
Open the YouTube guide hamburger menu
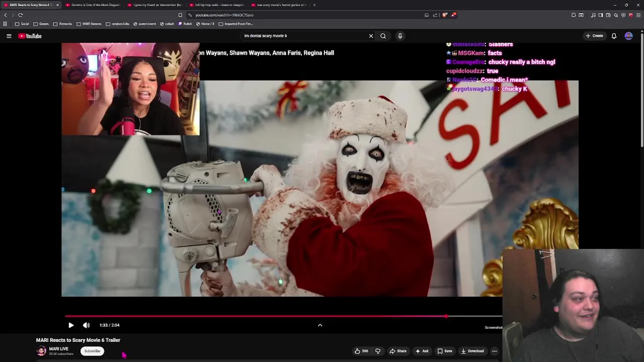pos(9,36)
